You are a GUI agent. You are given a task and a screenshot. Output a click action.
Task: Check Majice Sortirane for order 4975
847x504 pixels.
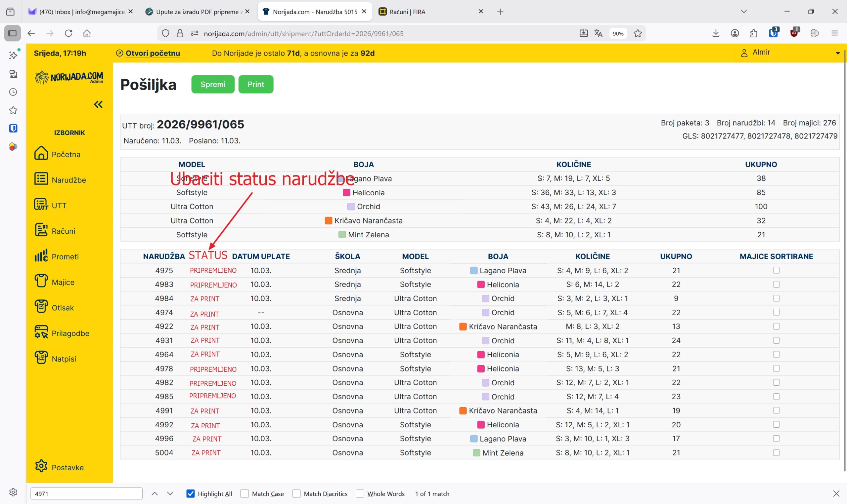click(776, 270)
